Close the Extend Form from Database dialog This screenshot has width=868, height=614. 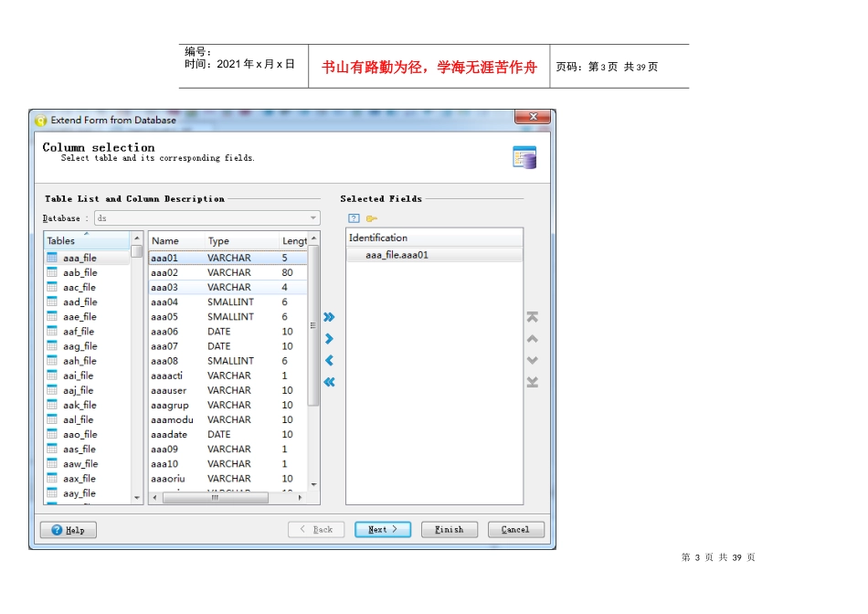[x=533, y=116]
